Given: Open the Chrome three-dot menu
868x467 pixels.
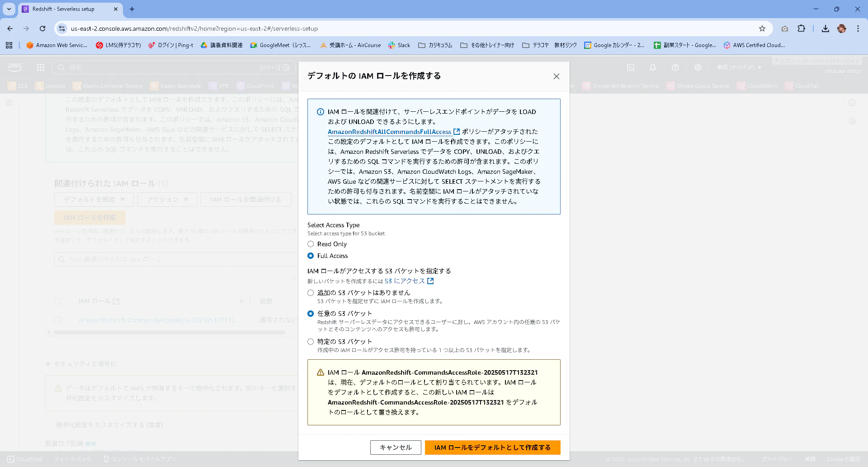Looking at the screenshot, I should tap(858, 29).
